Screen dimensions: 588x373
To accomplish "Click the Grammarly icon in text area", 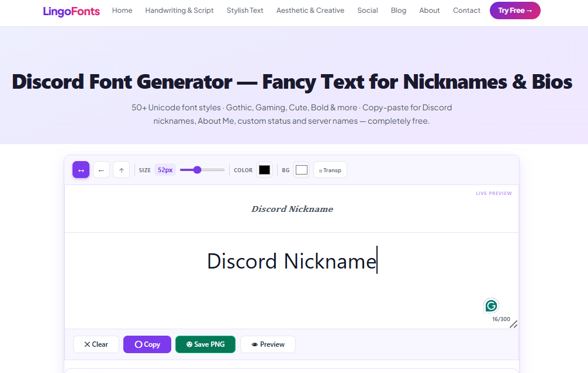I will [491, 306].
